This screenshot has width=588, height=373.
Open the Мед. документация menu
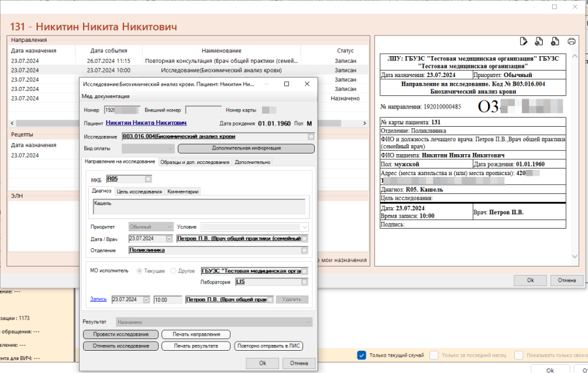tap(105, 96)
